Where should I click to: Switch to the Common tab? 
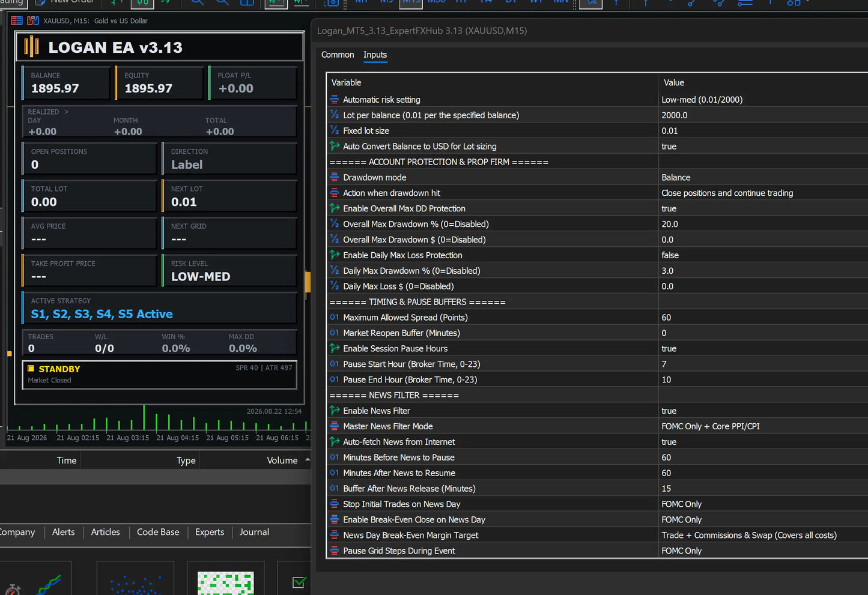point(338,55)
